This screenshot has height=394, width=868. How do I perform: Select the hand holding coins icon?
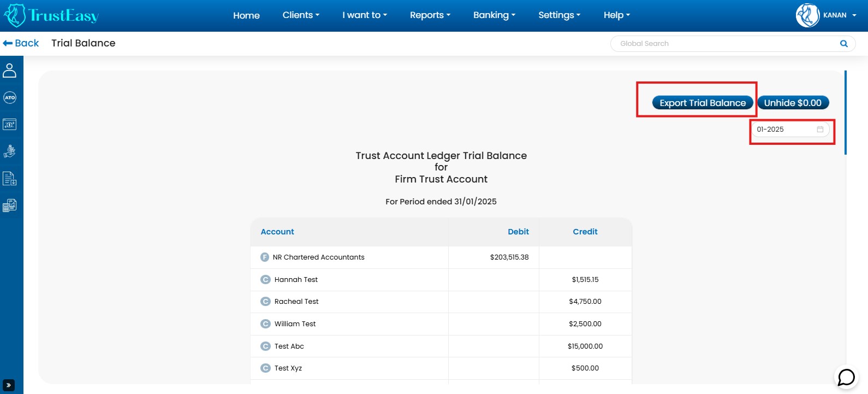[10, 151]
